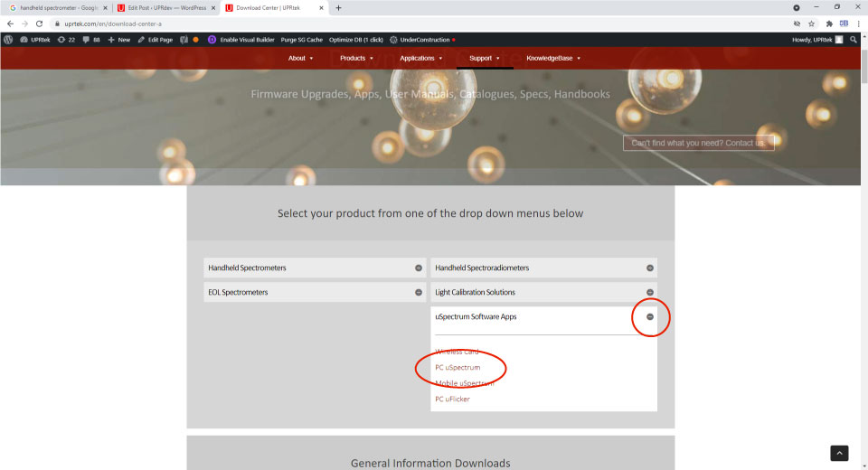Click Purge SG Cache
The image size is (868, 470).
(x=302, y=40)
